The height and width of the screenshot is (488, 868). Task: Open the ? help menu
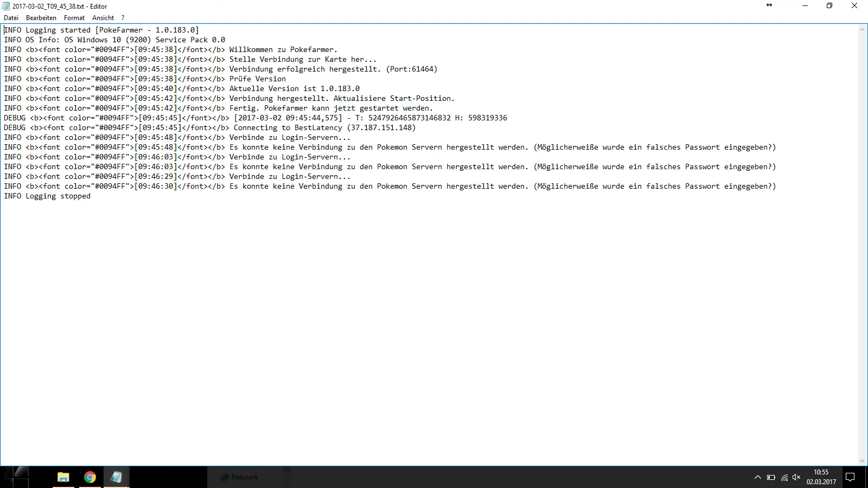[123, 18]
